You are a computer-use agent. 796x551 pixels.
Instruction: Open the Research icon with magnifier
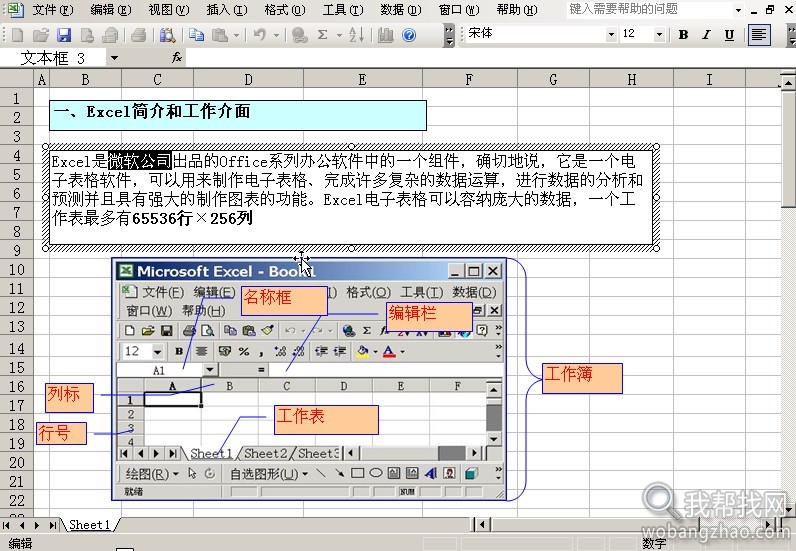pos(167,35)
